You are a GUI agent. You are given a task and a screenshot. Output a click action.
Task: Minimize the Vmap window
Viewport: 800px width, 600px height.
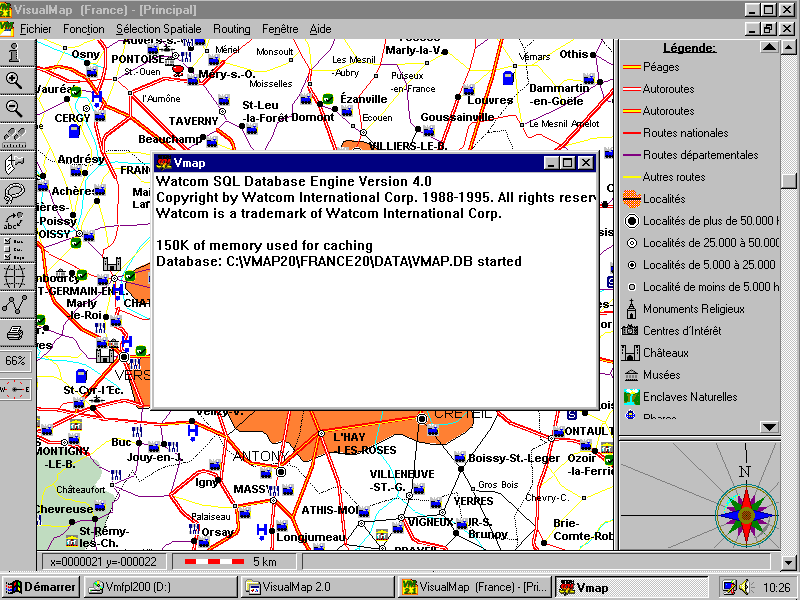tap(551, 163)
